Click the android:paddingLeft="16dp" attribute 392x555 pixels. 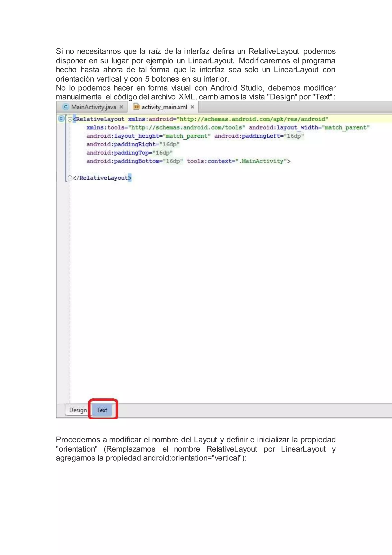259,136
